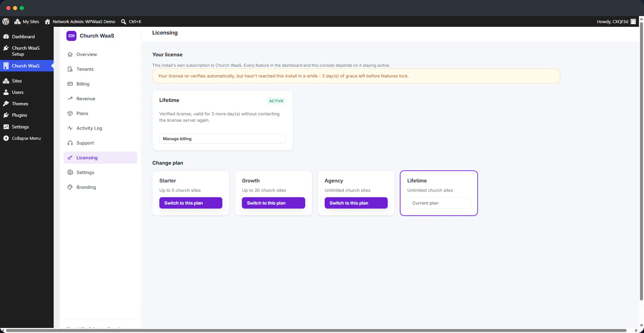Click the Dashboard gauge icon
Screen dimensions: 644x333
point(6,37)
